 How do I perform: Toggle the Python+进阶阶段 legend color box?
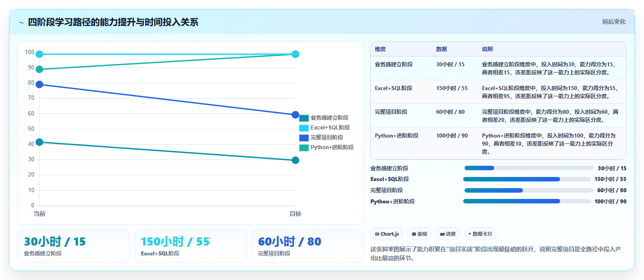click(x=304, y=148)
